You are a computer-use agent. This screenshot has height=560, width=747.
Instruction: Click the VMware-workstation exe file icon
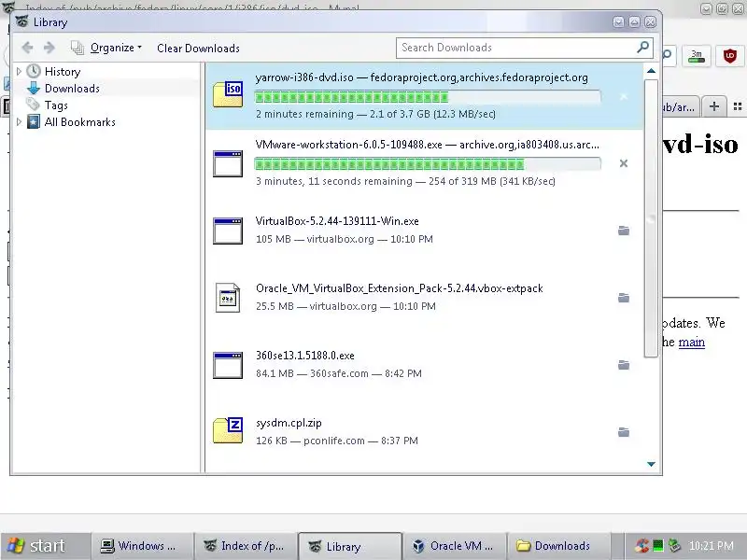click(228, 163)
